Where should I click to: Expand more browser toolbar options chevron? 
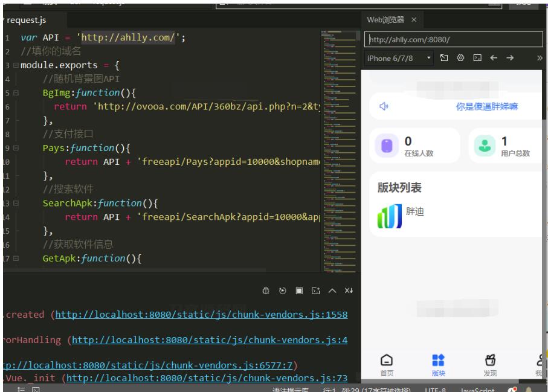pyautogui.click(x=540, y=58)
